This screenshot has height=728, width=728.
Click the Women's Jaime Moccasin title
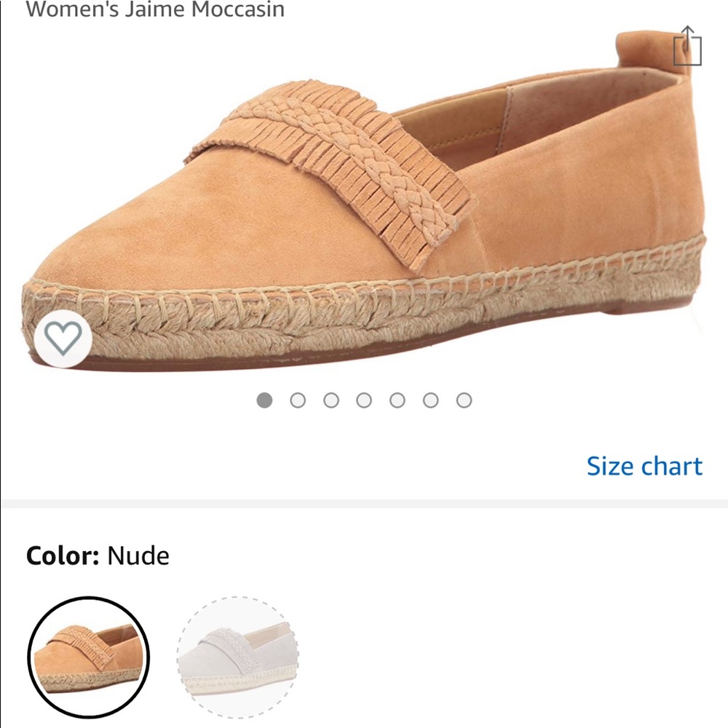point(157,10)
